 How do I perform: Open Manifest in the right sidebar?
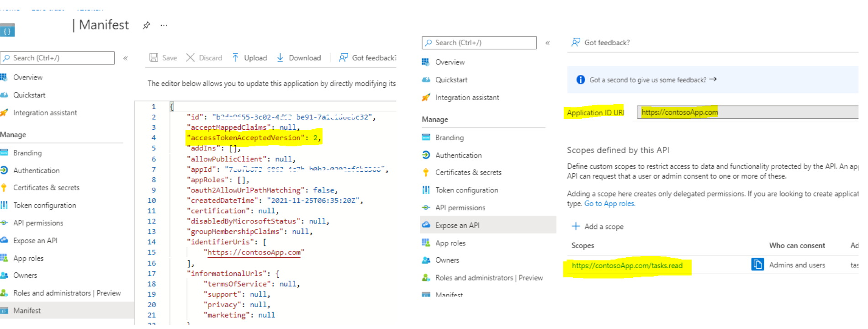point(449,294)
